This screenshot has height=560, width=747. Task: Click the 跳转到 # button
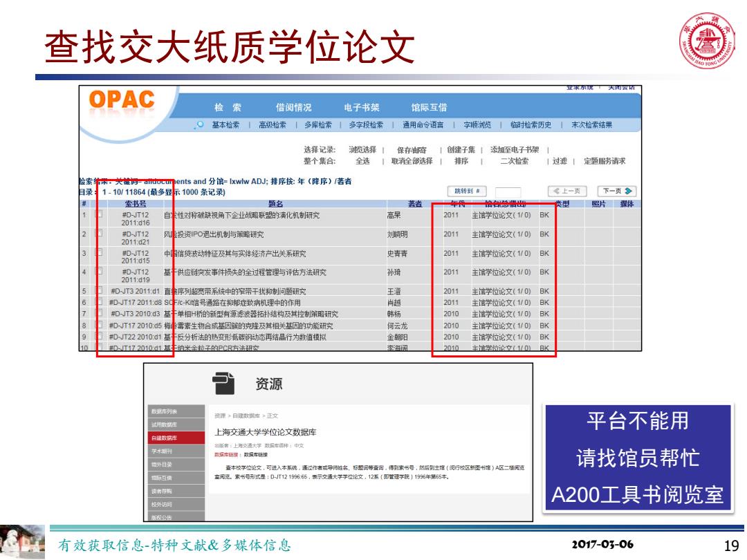point(467,191)
